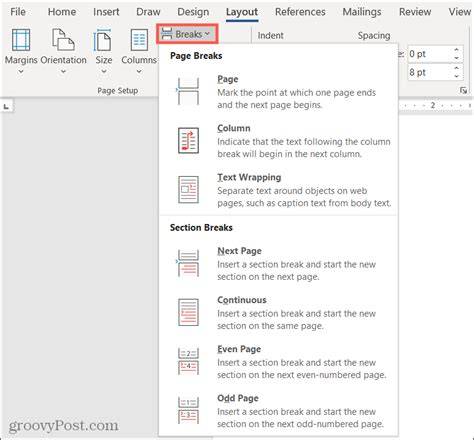474x440 pixels.
Task: Switch to the Design tab
Action: coord(193,12)
